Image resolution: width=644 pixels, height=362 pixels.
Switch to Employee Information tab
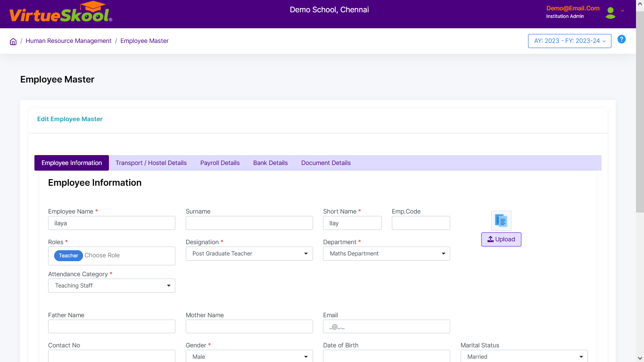(72, 163)
